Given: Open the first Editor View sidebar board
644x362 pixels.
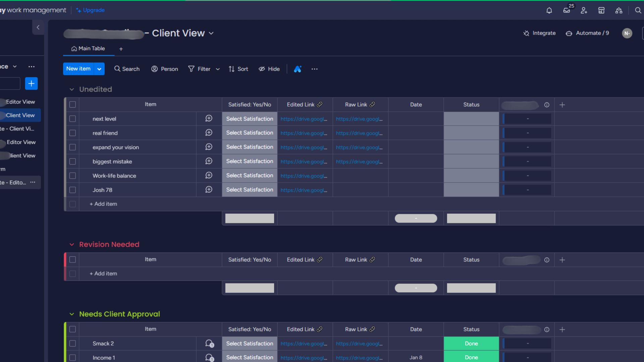Looking at the screenshot, I should point(20,102).
